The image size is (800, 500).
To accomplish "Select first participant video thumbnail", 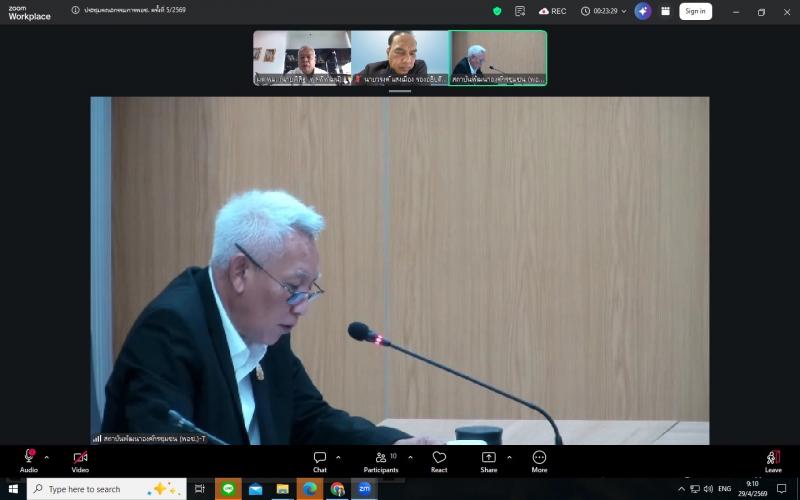I will coord(302,58).
